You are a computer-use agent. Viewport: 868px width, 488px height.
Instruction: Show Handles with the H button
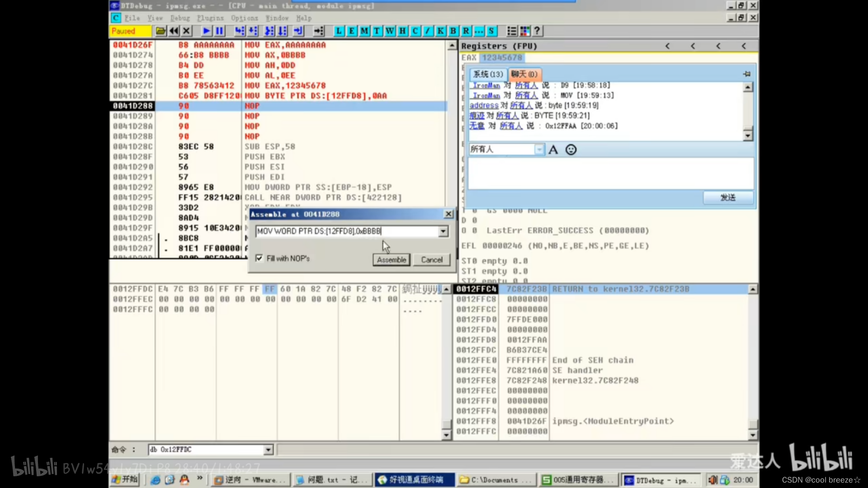click(x=402, y=31)
